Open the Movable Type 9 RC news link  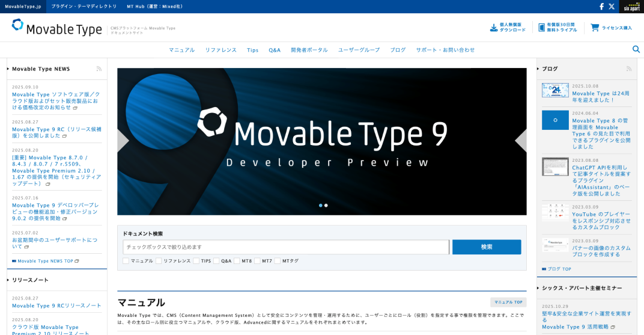point(56,132)
